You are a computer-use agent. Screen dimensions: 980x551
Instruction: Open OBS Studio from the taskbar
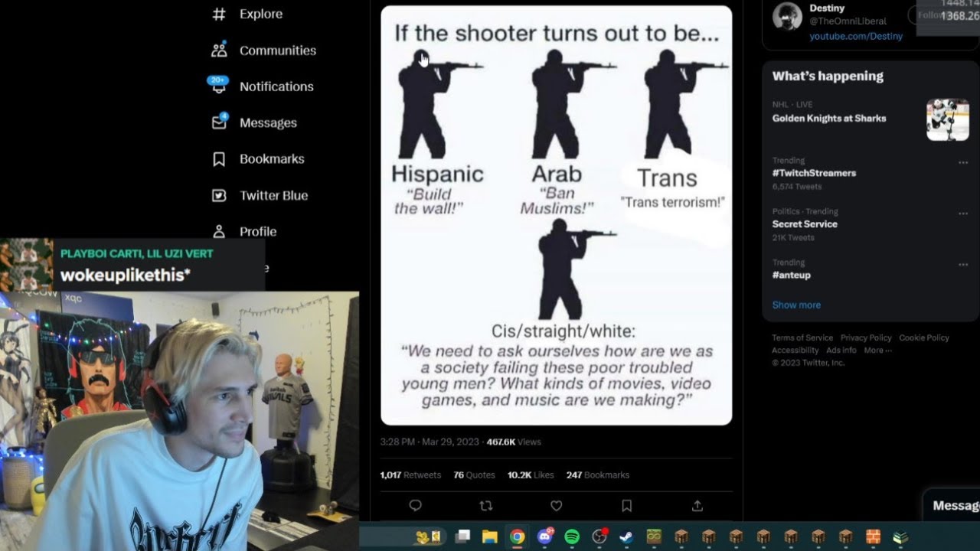(600, 536)
